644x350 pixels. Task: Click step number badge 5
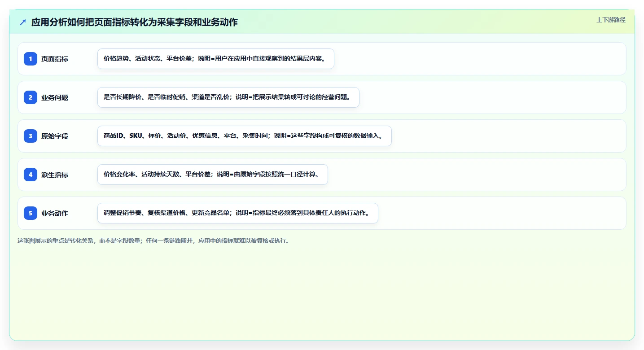click(31, 213)
